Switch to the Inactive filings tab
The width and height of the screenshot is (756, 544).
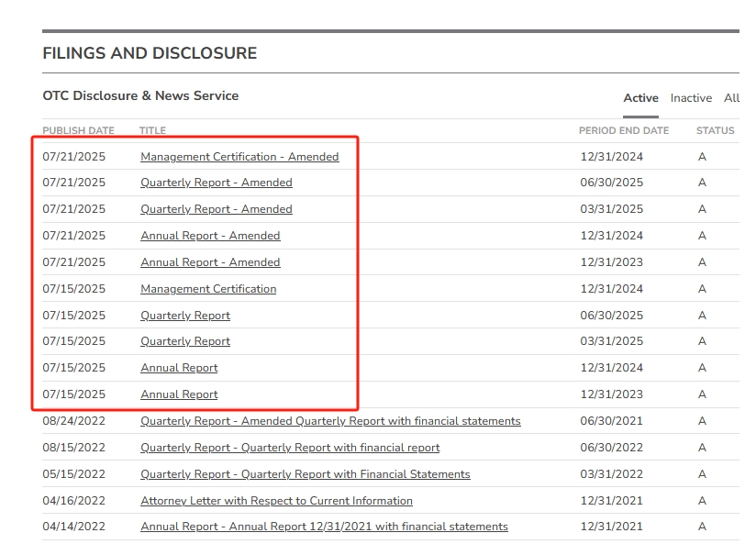pyautogui.click(x=691, y=98)
